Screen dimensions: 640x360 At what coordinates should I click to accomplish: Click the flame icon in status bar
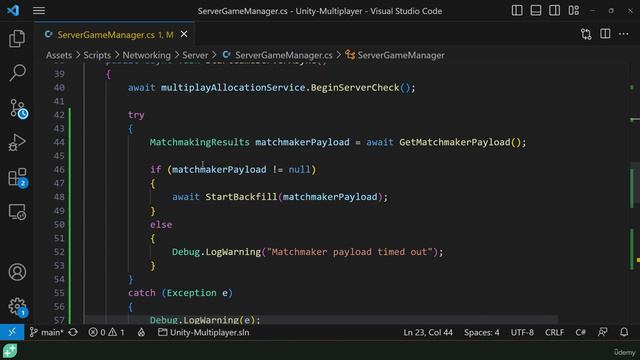(x=141, y=332)
